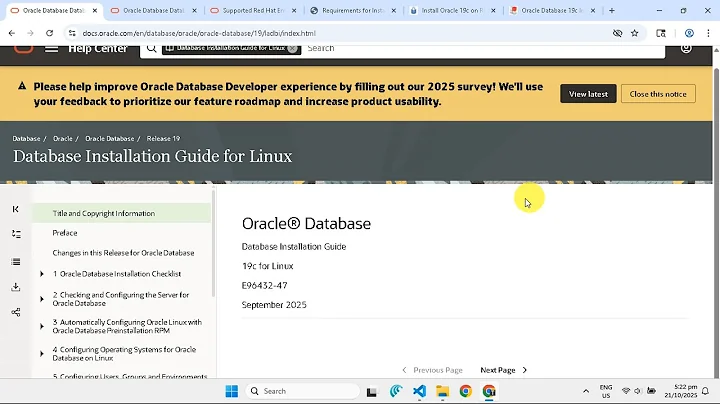Click the share icon in sidebar

pyautogui.click(x=16, y=313)
